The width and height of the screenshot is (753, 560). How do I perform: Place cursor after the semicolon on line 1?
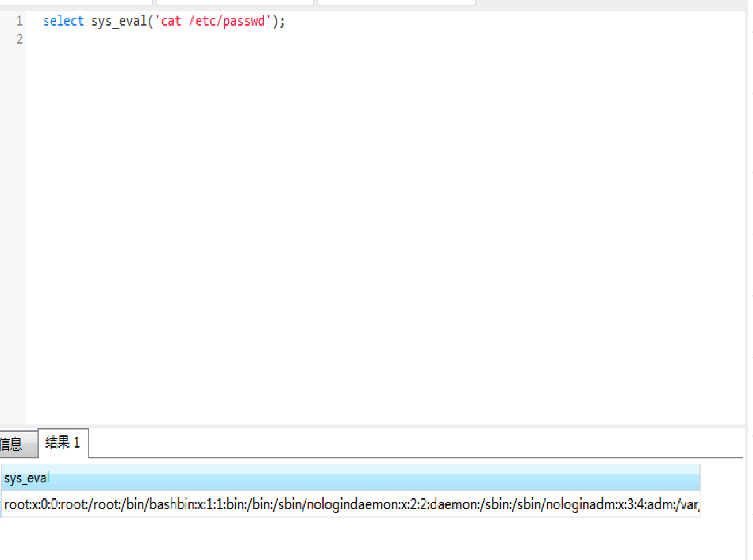[x=286, y=21]
